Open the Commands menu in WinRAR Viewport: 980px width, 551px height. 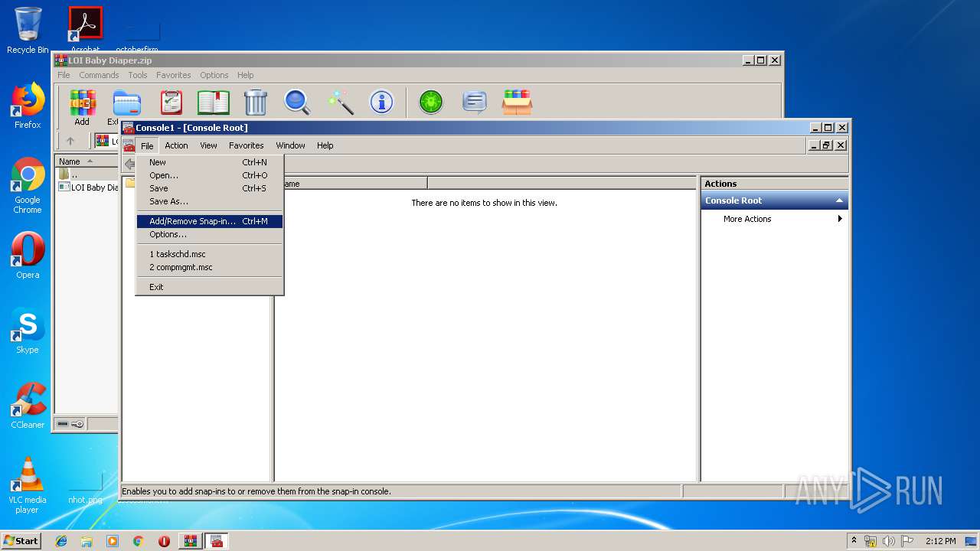pos(99,75)
